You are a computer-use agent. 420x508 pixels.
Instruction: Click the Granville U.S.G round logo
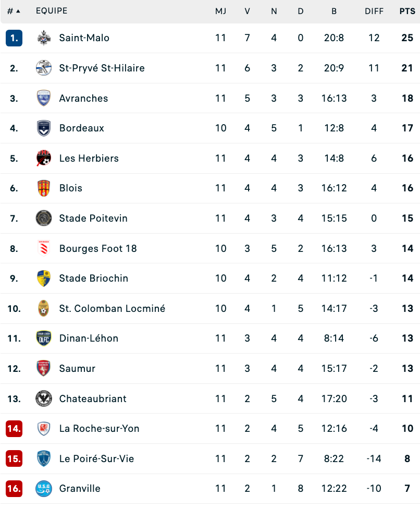tap(44, 489)
